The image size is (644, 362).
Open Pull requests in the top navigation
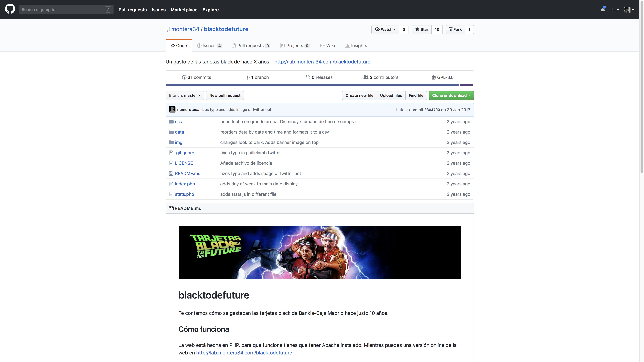133,10
